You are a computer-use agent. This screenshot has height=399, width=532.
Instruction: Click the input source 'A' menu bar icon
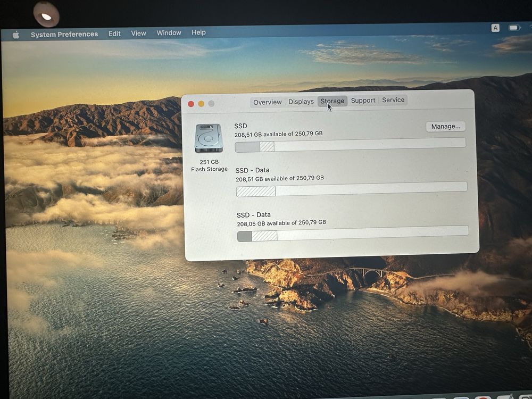pos(495,28)
